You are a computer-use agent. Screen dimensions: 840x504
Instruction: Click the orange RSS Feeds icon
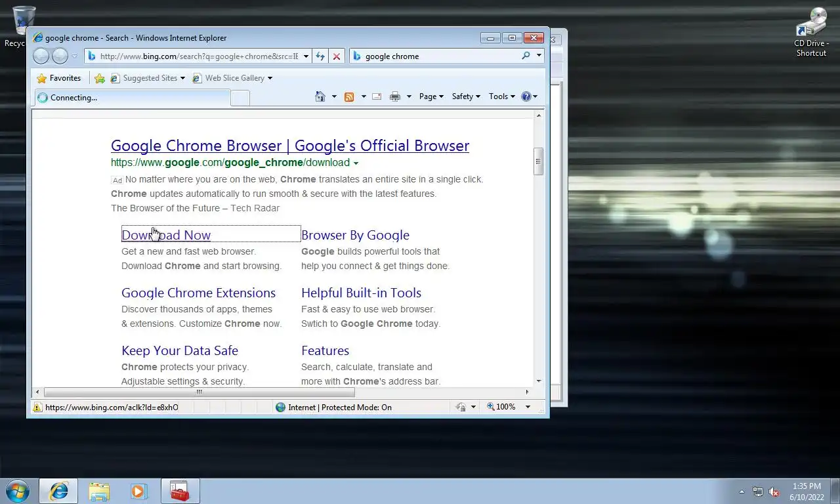click(x=349, y=96)
